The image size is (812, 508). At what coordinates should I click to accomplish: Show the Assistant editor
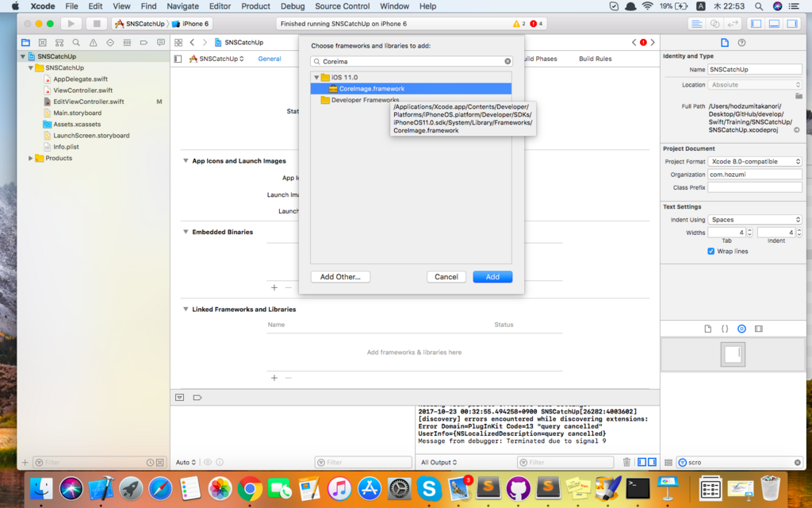(x=714, y=24)
